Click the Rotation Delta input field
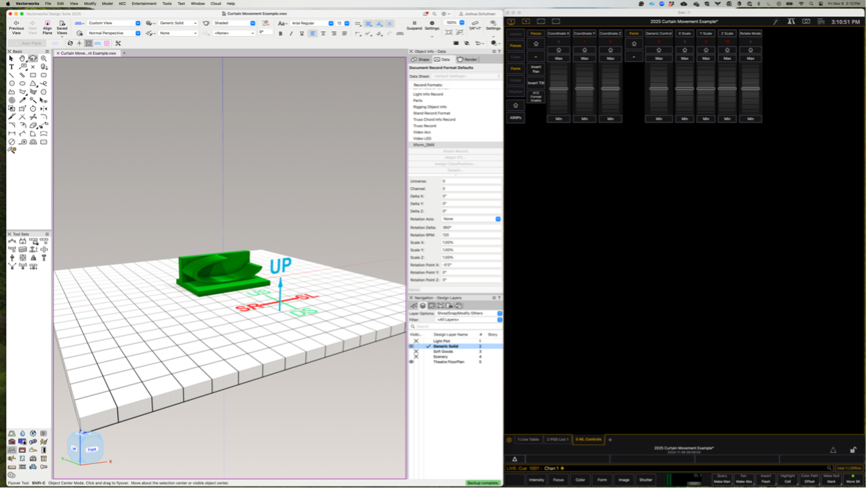This screenshot has height=489, width=868. pos(471,228)
